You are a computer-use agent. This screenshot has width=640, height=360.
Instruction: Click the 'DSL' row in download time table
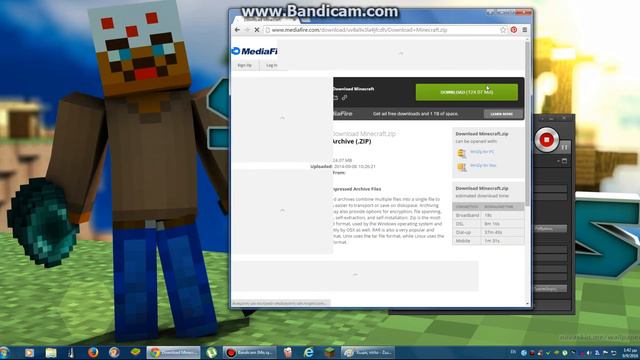click(488, 224)
